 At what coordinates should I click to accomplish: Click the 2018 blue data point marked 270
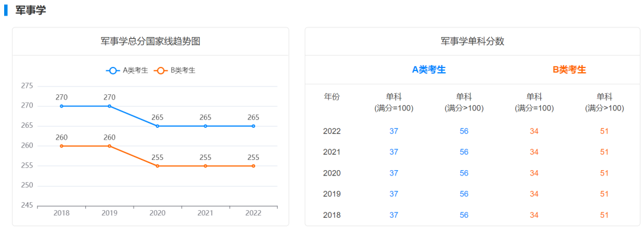(61, 106)
